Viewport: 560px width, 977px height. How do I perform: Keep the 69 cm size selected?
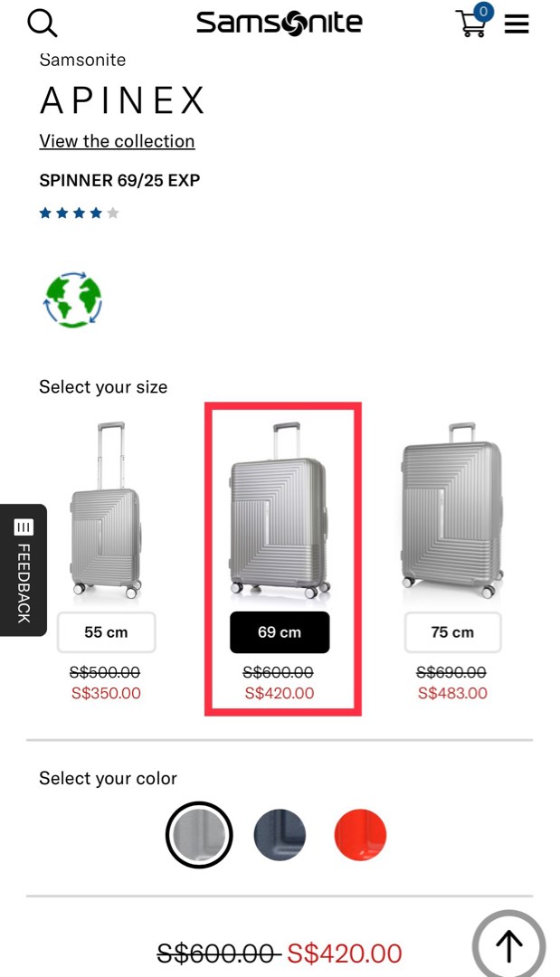point(279,631)
